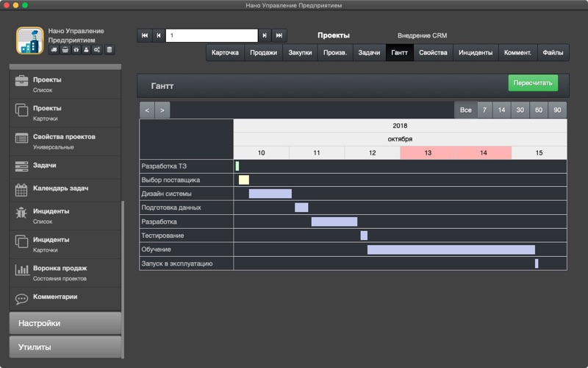Viewport: 588px width, 368px height.
Task: Click the calculator icon in header
Action: [109, 49]
